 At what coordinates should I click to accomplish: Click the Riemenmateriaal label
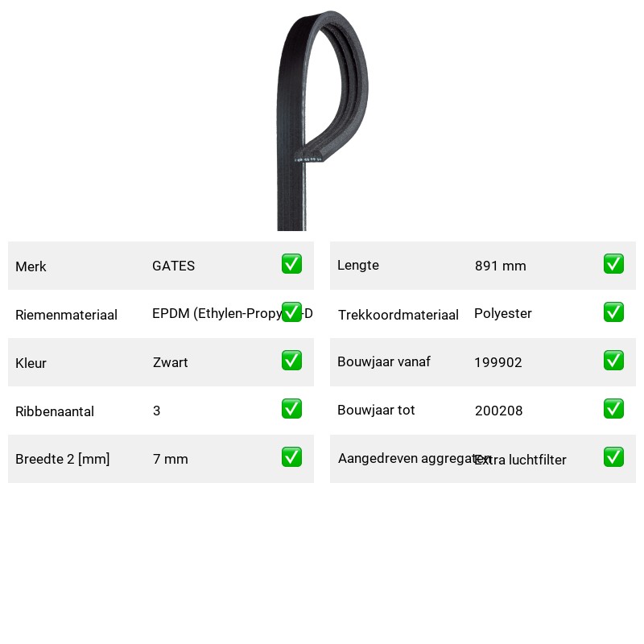[x=66, y=315]
